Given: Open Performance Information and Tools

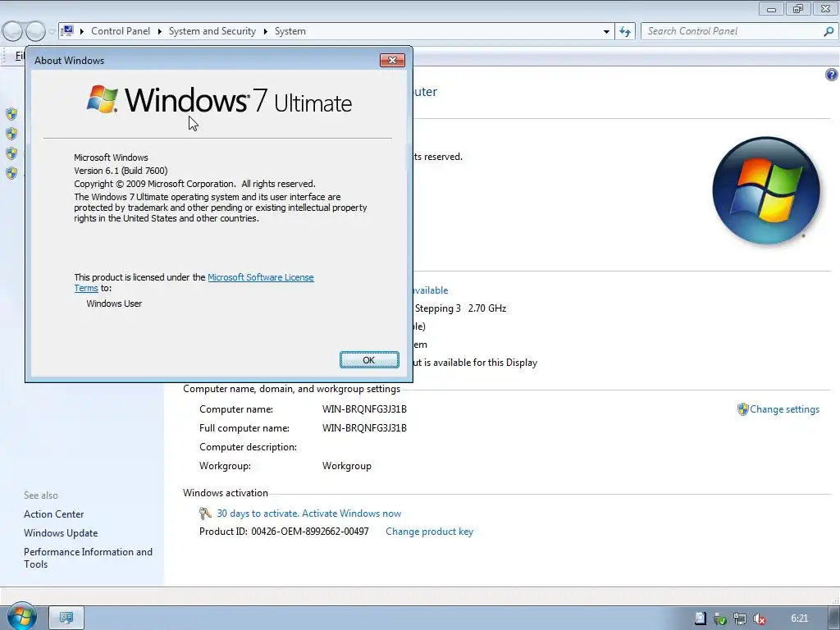Looking at the screenshot, I should (88, 558).
